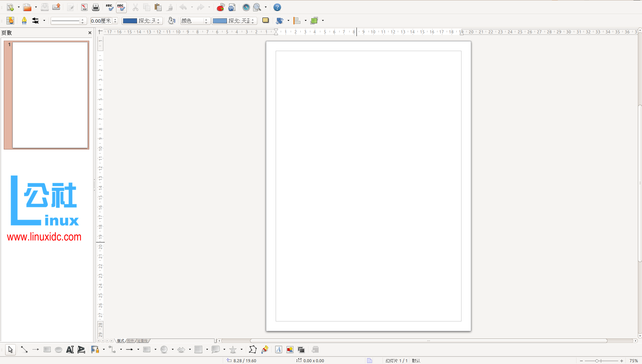Image resolution: width=642 pixels, height=364 pixels.
Task: Open the recent documents dropdown arrow
Action: [36, 7]
